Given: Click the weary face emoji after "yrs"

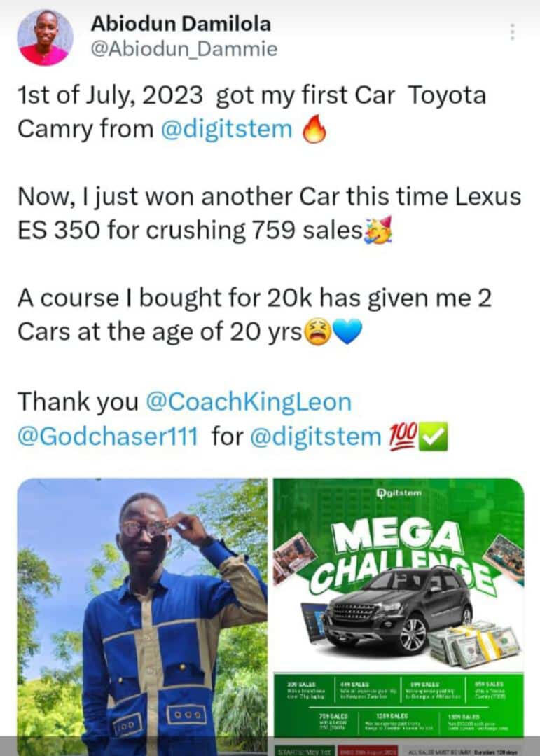Looking at the screenshot, I should click(x=317, y=331).
